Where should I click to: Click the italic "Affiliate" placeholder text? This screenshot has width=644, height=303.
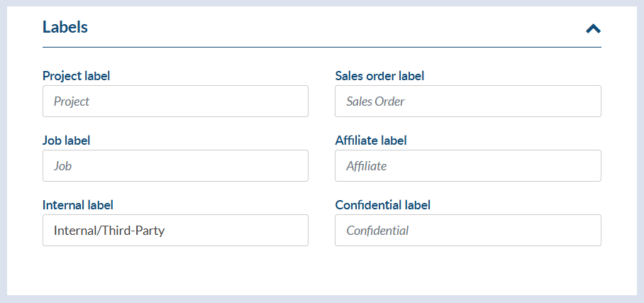[366, 166]
